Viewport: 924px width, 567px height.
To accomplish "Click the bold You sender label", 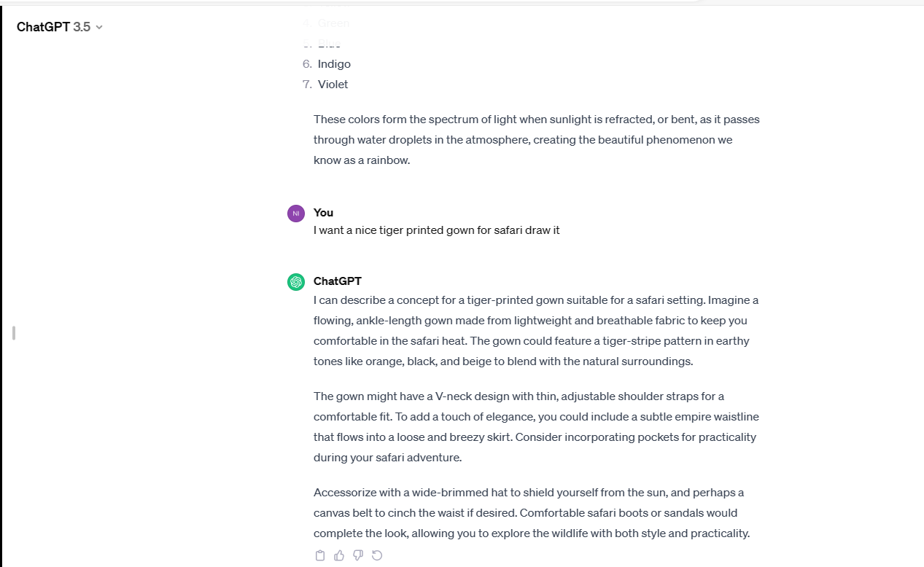I will (323, 213).
